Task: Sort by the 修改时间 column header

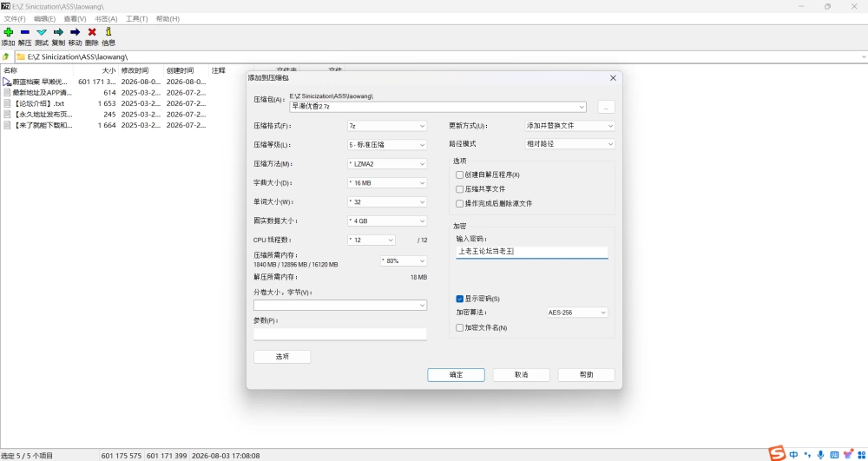Action: coord(135,71)
